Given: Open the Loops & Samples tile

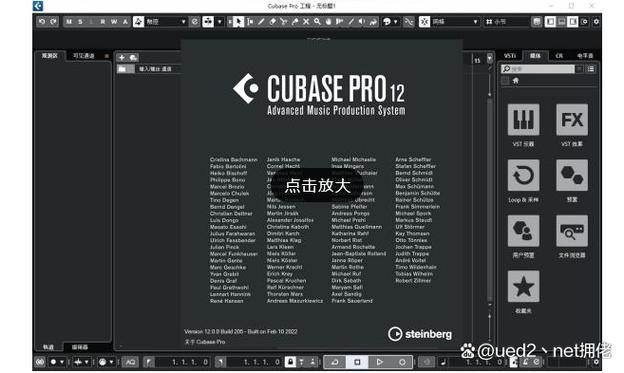Looking at the screenshot, I should (x=523, y=175).
